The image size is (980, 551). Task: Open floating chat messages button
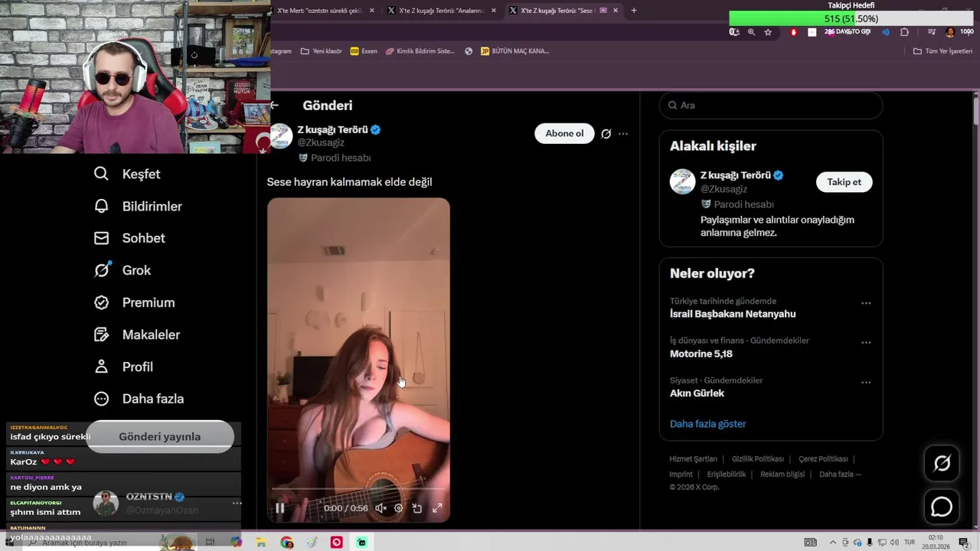(x=942, y=507)
